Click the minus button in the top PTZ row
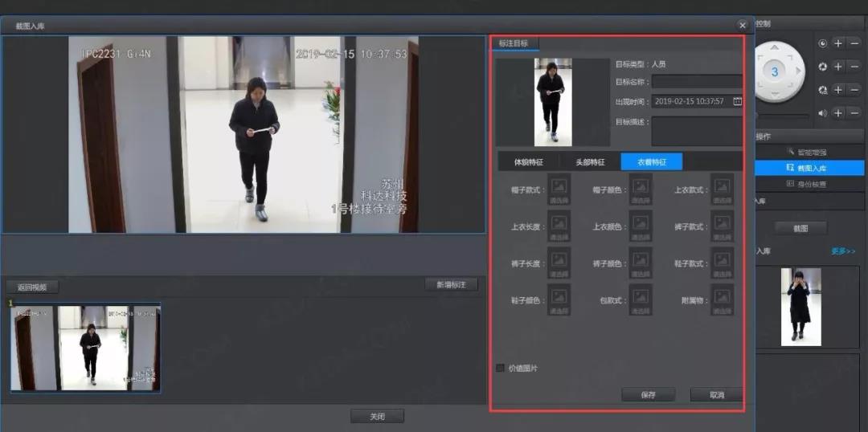868x432 pixels. (854, 43)
